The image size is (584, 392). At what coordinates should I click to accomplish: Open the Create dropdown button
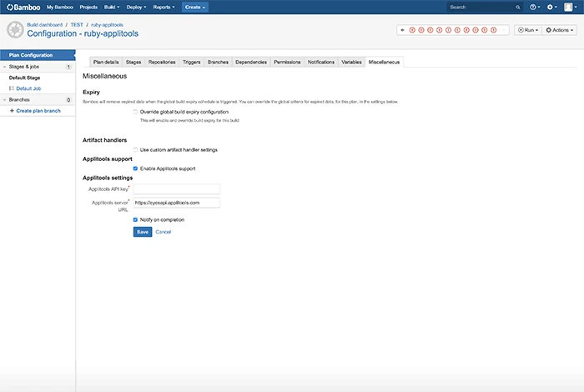(x=194, y=7)
